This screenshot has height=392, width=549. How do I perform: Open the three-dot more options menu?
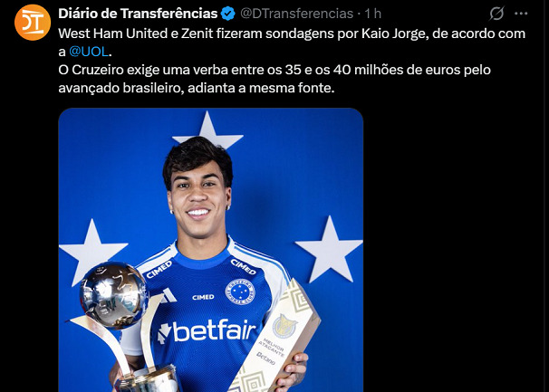coord(521,14)
